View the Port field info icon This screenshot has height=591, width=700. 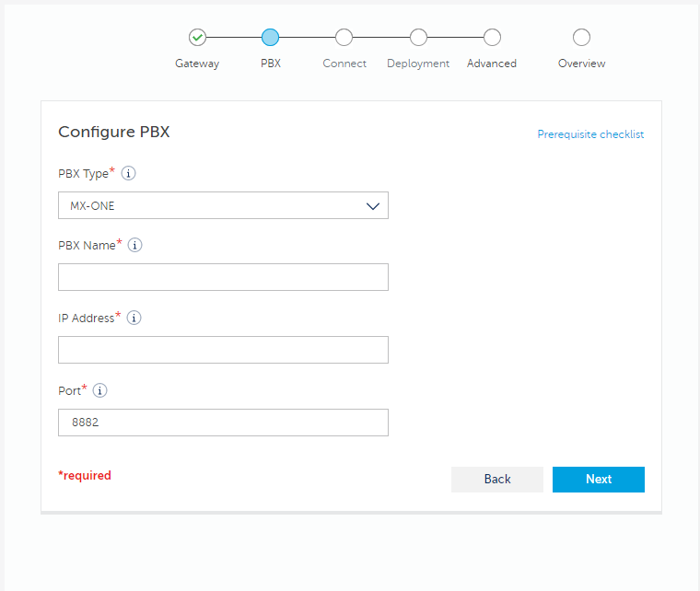(100, 390)
